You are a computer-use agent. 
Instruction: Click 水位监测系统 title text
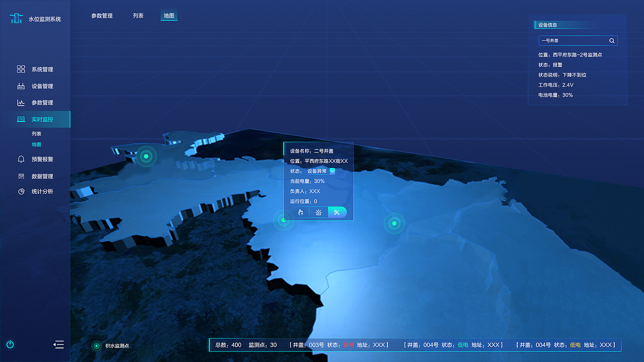(x=45, y=19)
